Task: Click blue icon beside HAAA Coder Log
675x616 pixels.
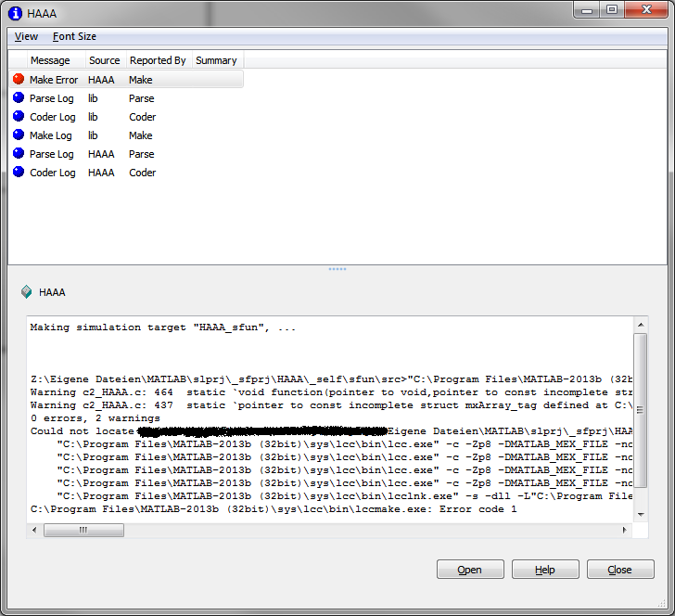Action: [19, 173]
